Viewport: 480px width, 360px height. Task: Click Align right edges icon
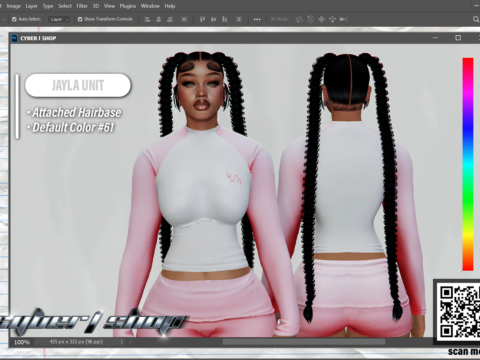click(x=170, y=19)
